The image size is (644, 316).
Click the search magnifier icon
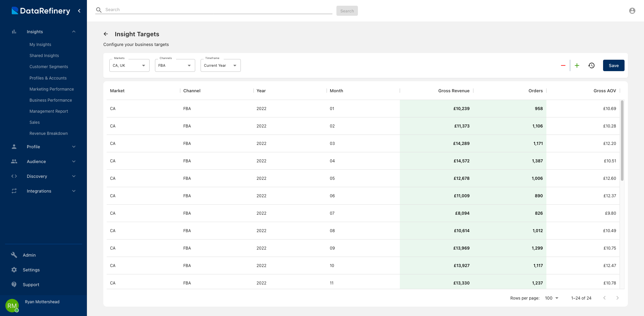pos(99,10)
